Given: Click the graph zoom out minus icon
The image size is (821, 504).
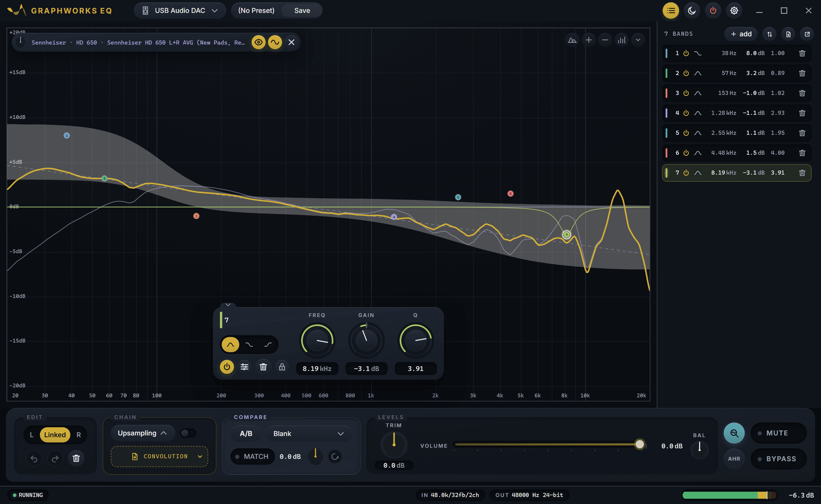Looking at the screenshot, I should pos(605,40).
